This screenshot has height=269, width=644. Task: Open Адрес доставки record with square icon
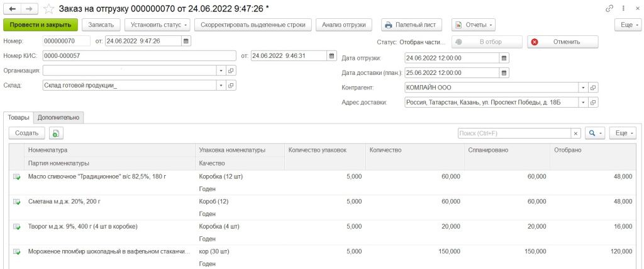[x=593, y=103]
